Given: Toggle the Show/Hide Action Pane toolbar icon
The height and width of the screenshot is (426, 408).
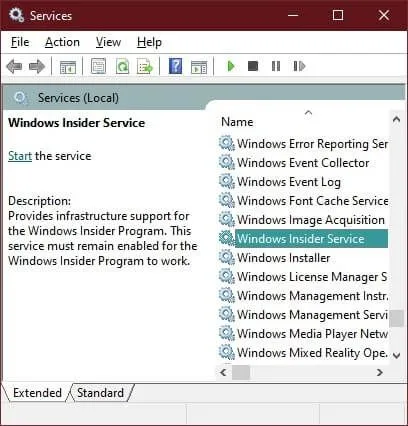Looking at the screenshot, I should pyautogui.click(x=199, y=67).
